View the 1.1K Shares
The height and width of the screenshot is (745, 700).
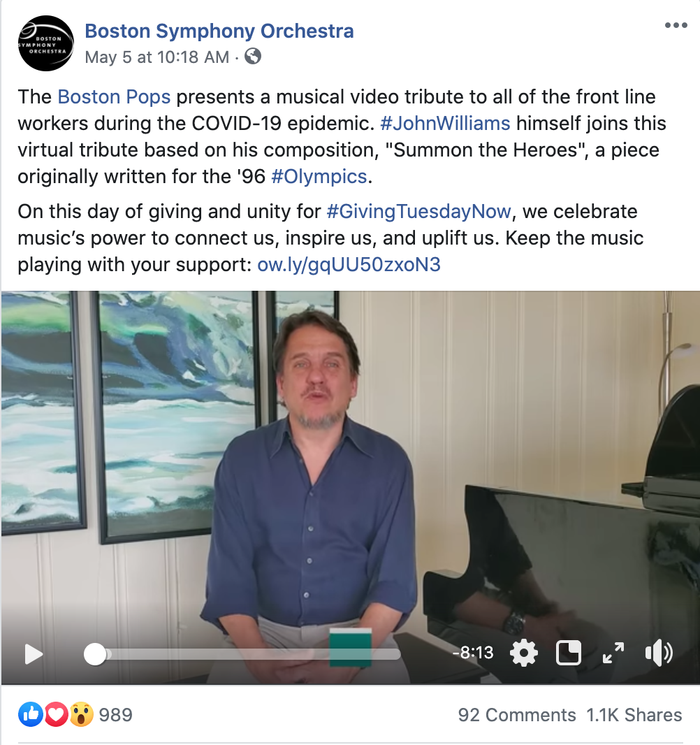634,714
